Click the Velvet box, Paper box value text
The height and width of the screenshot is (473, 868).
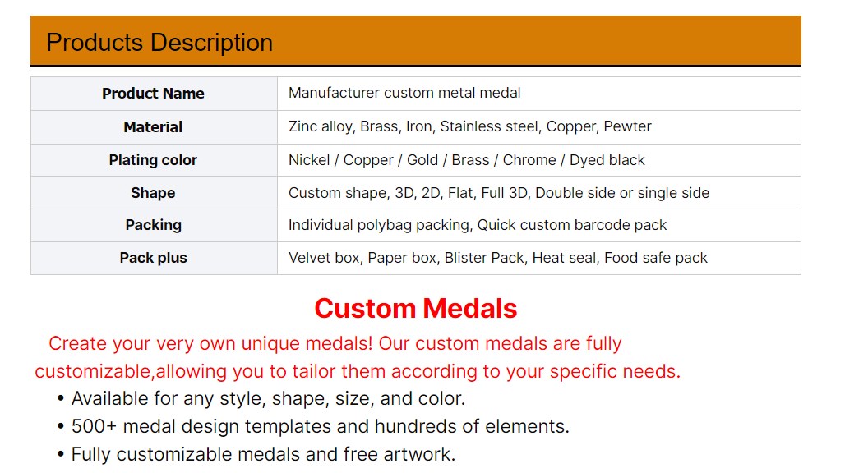[x=497, y=258]
